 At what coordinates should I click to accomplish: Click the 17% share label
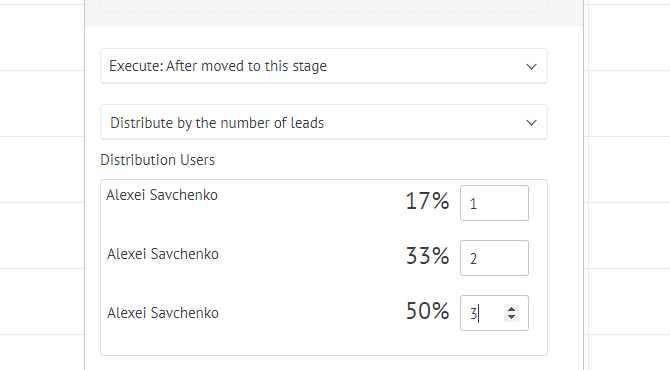427,201
